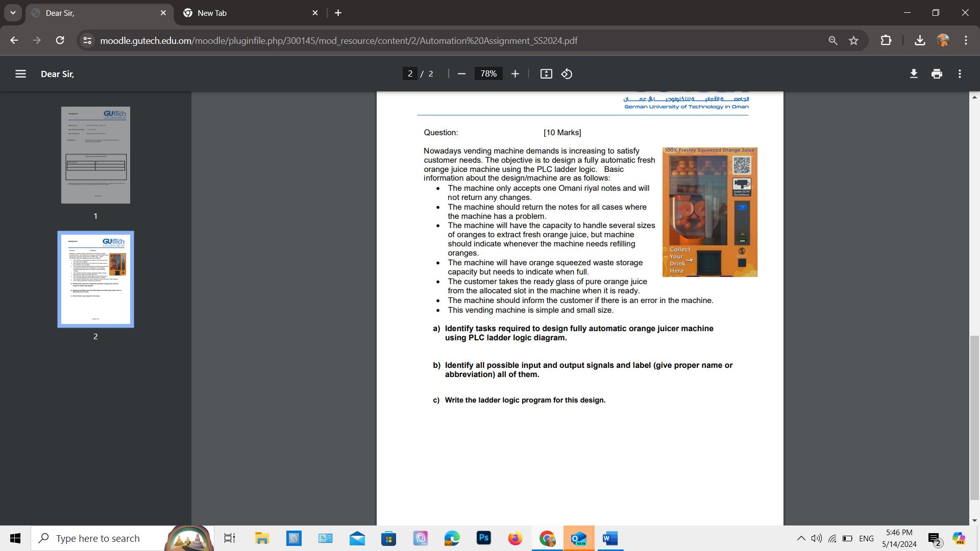Toggle the PDF sidebar menu button
Viewport: 980px width, 551px height.
(x=20, y=74)
